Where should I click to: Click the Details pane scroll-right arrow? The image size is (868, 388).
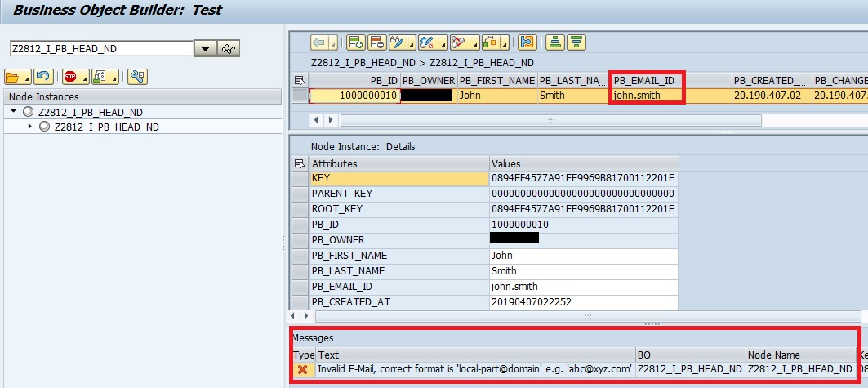(306, 317)
